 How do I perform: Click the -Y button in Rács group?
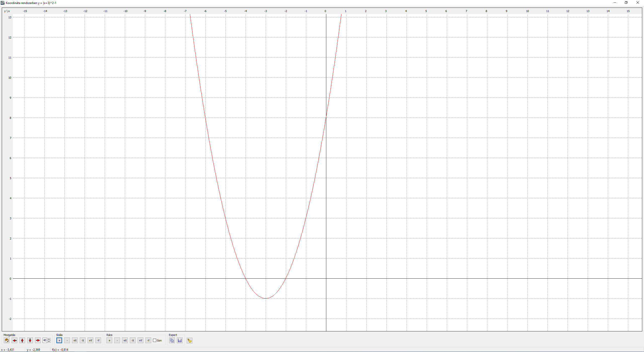click(x=148, y=340)
